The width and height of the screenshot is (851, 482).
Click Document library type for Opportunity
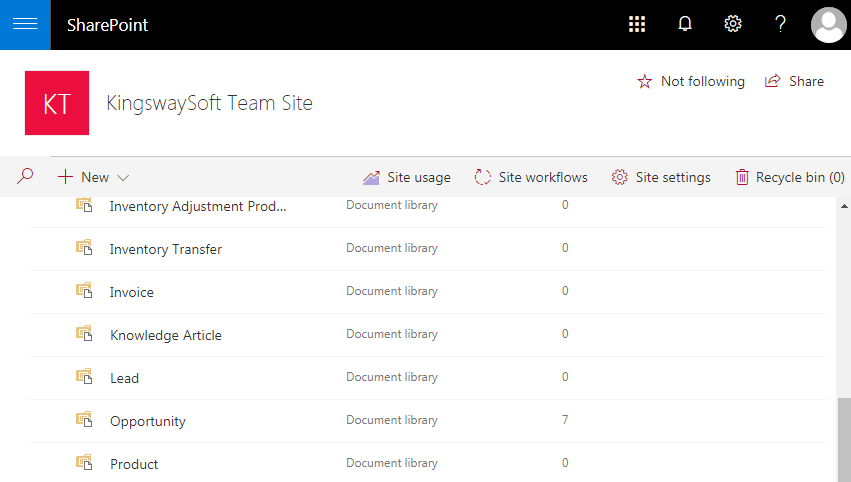click(392, 420)
